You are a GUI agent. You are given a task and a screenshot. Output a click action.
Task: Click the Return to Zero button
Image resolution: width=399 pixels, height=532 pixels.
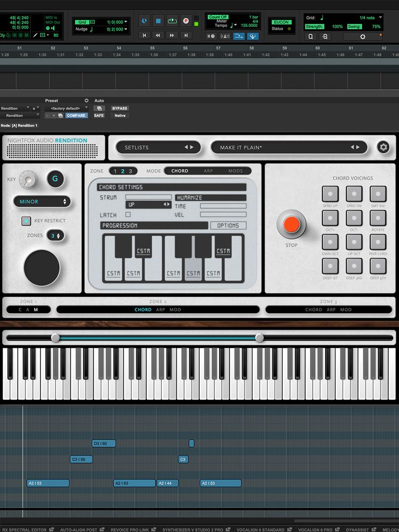145,35
